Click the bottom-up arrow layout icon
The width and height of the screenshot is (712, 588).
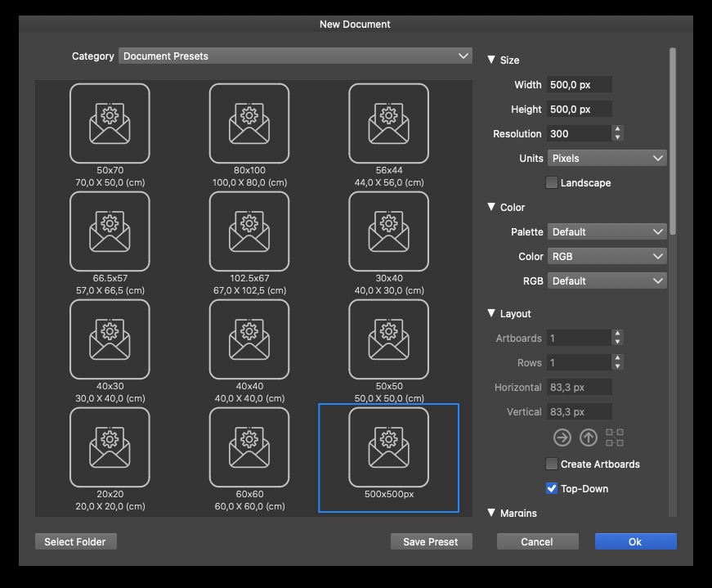[589, 438]
